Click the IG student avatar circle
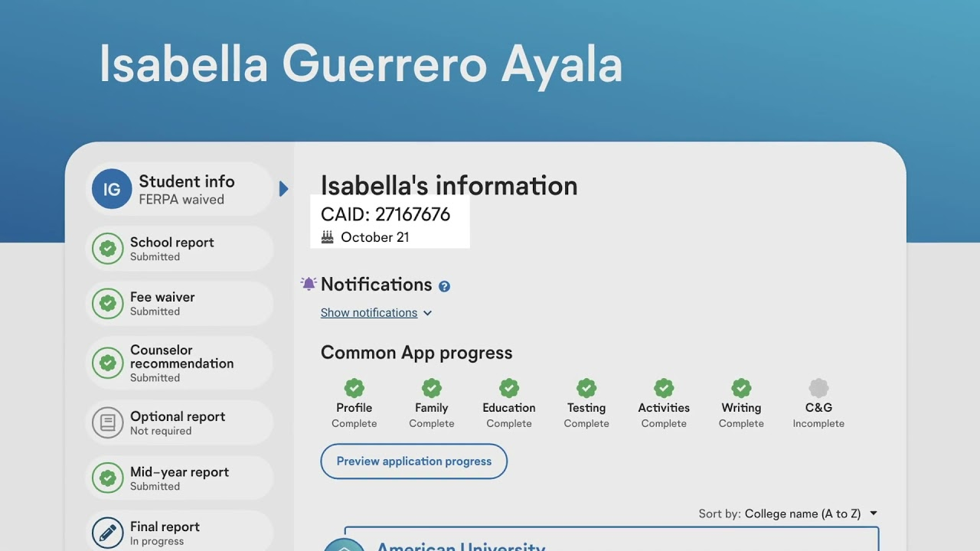980x551 pixels. (x=112, y=188)
